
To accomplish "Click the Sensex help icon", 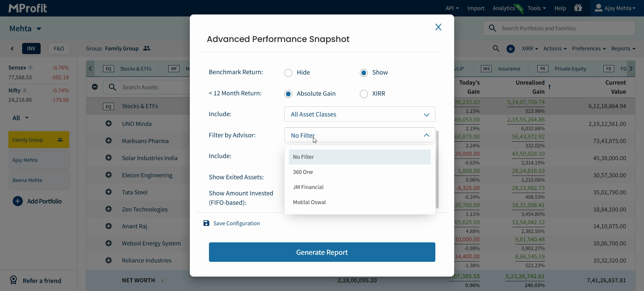I will click(31, 68).
